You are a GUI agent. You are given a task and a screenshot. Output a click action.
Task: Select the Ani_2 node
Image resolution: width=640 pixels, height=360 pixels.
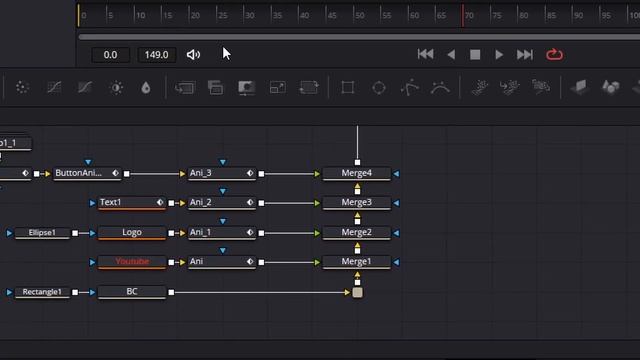click(x=222, y=202)
